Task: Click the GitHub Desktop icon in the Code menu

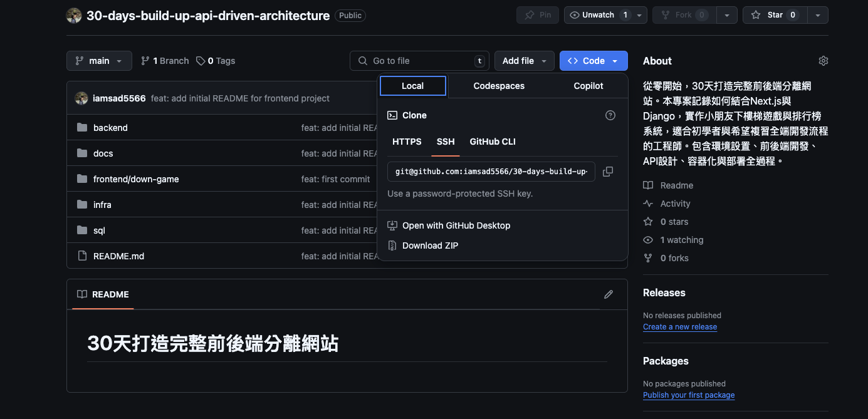Action: [392, 225]
